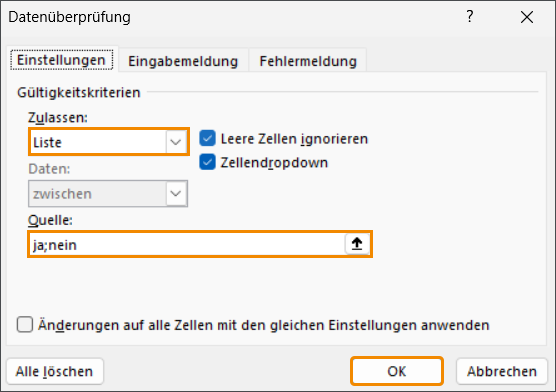Viewport: 556px width, 392px height.
Task: Close the Datenüberprüfung dialog with X
Action: click(527, 17)
